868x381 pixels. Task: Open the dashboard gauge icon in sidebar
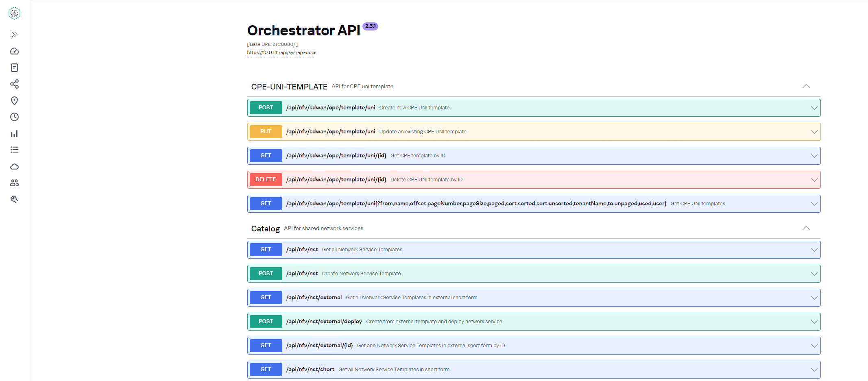tap(15, 51)
